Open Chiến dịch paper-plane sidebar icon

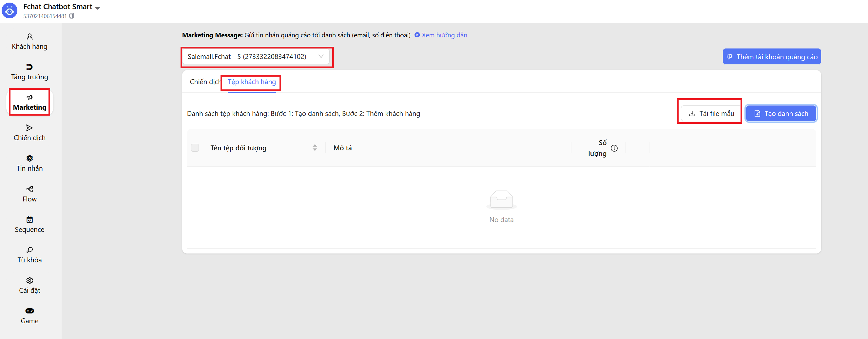click(29, 128)
